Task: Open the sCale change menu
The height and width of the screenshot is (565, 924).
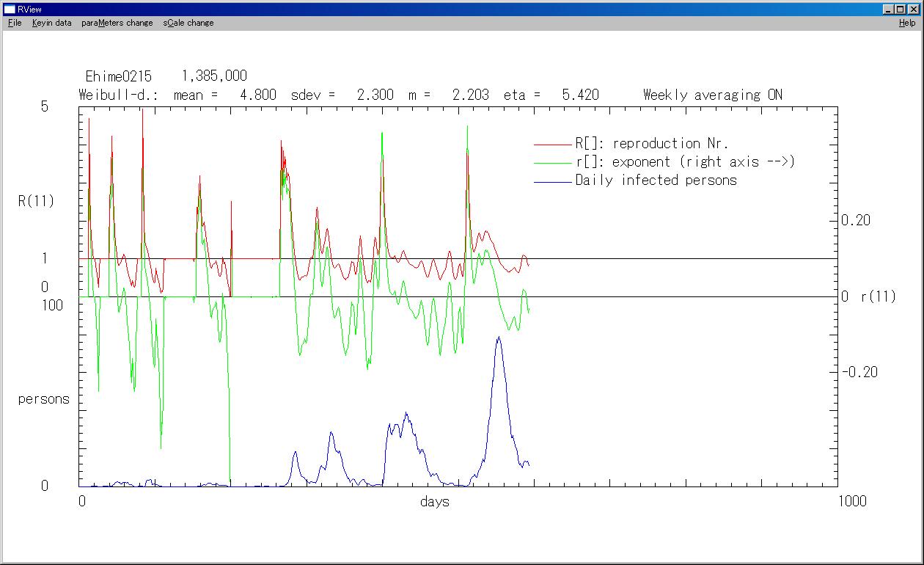Action: coord(188,23)
